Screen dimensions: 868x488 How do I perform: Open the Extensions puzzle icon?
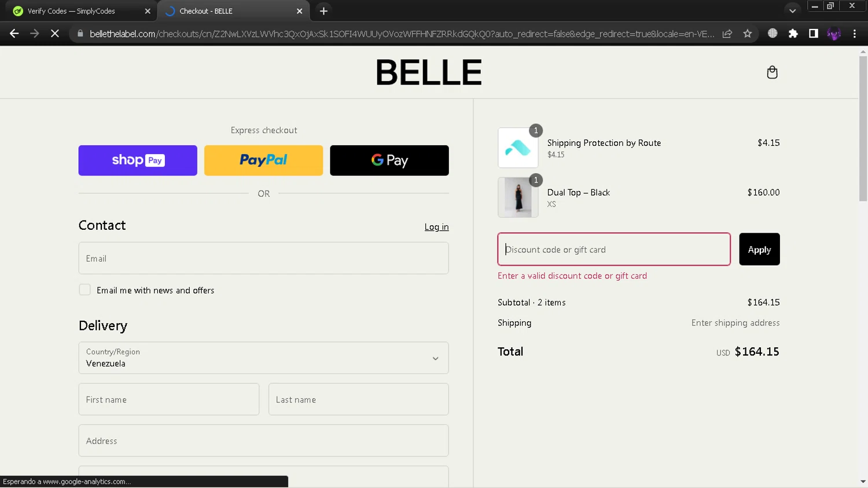(x=793, y=34)
